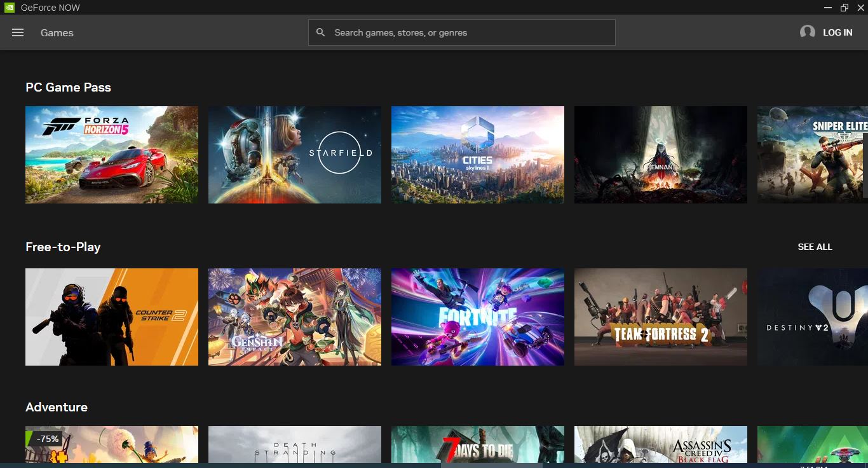The height and width of the screenshot is (468, 868).
Task: Click the user avatar icon
Action: [x=808, y=32]
